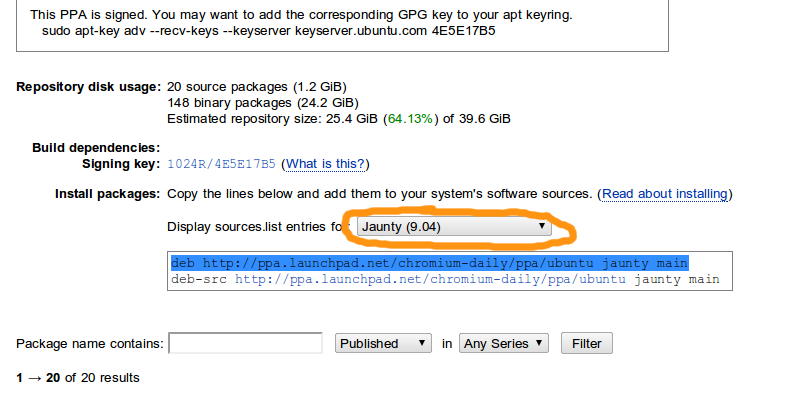798x395 pixels.
Task: Open the 'Read about installing' link
Action: pyautogui.click(x=665, y=194)
